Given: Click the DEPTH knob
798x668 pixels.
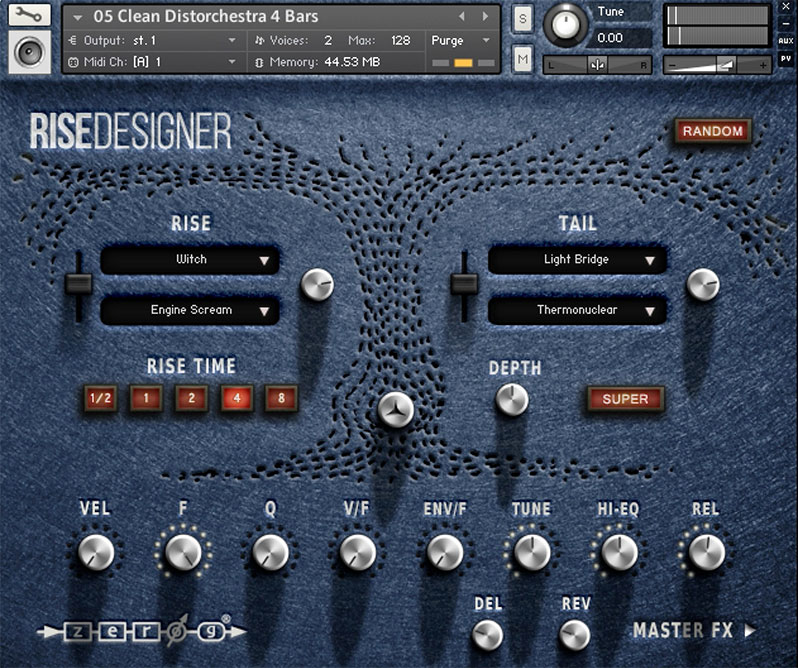Looking at the screenshot, I should (x=512, y=399).
